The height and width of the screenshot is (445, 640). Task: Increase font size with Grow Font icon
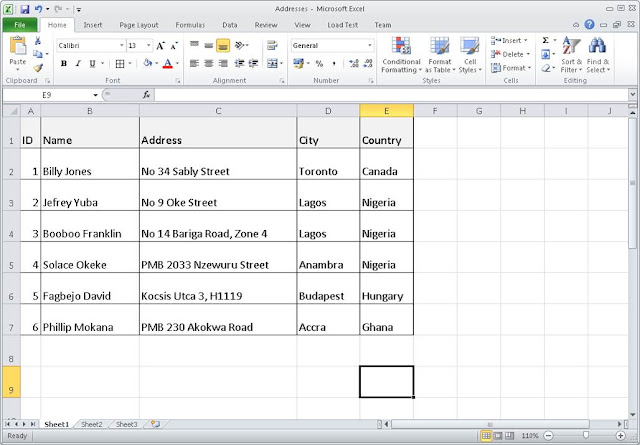click(160, 45)
